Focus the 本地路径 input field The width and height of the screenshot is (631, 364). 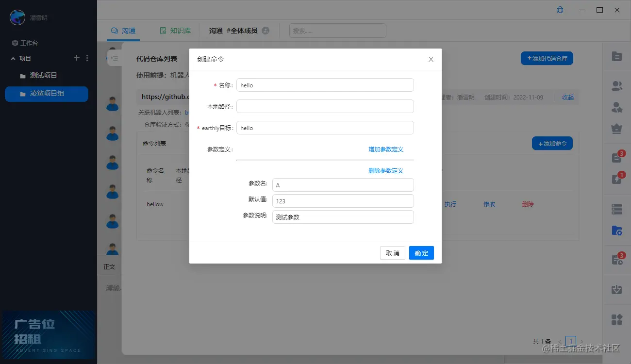325,106
